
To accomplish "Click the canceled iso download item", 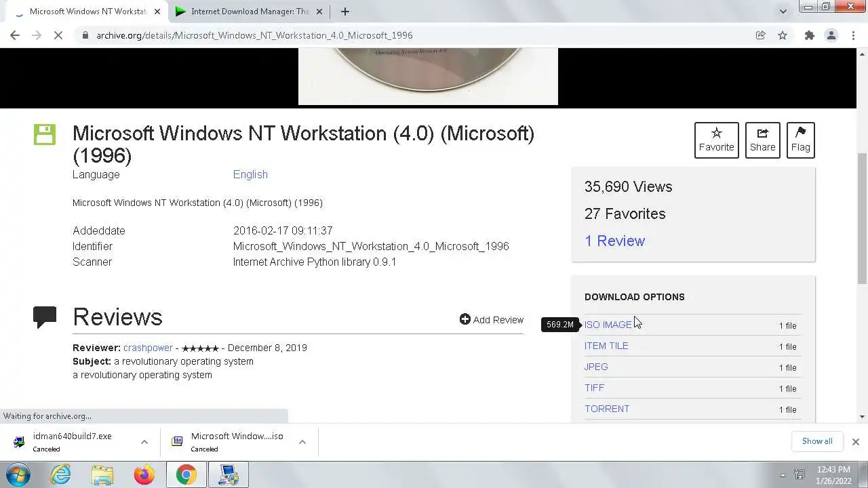I will click(231, 442).
